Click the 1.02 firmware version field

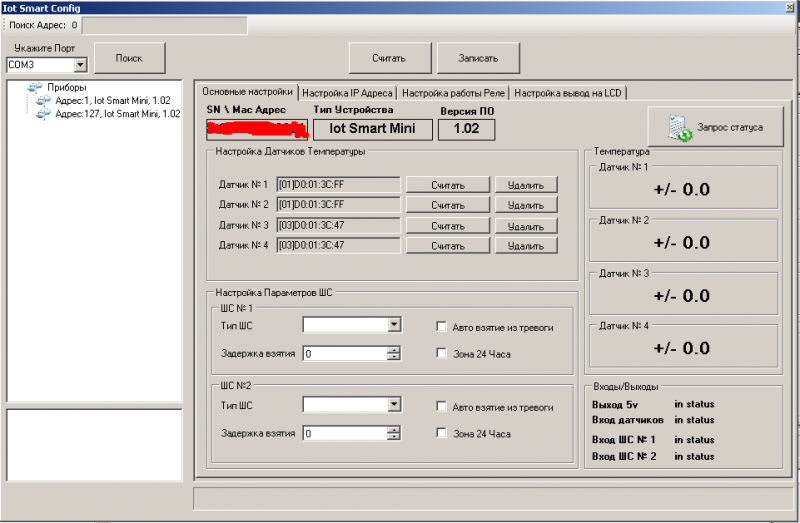click(x=466, y=129)
